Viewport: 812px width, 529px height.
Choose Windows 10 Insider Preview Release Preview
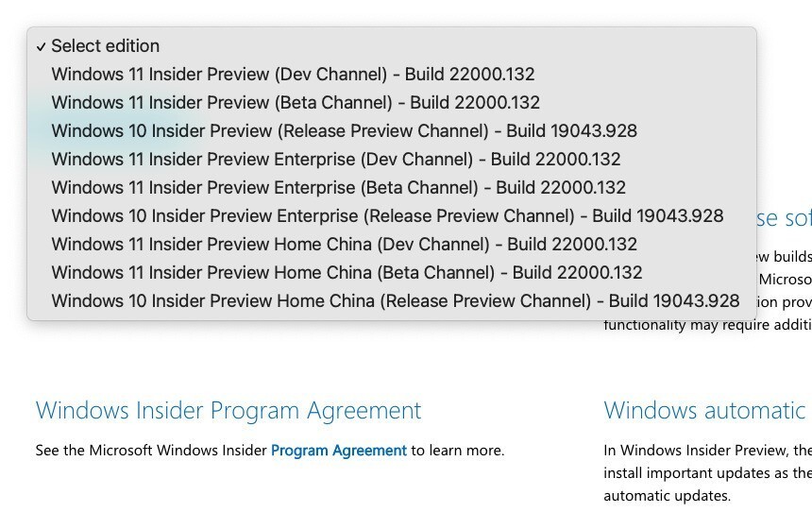[344, 131]
